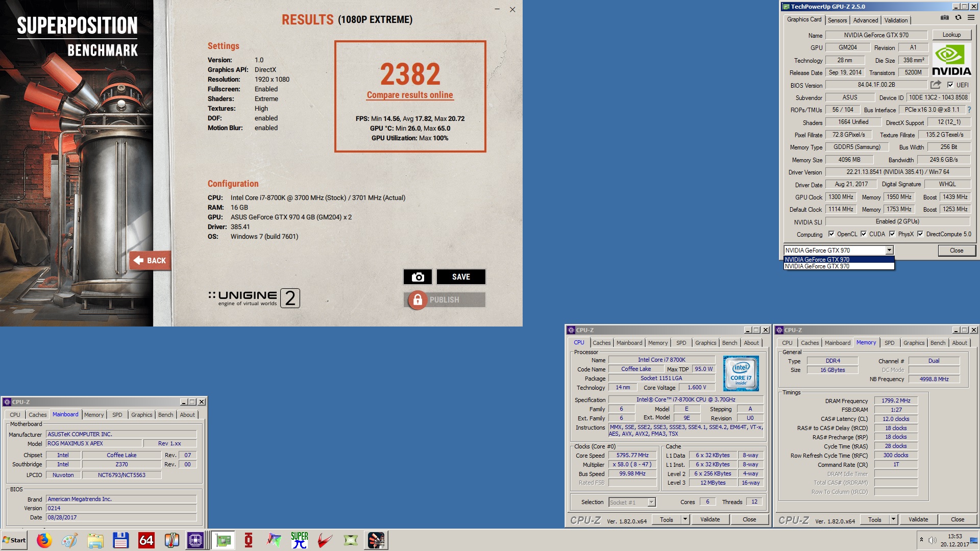This screenshot has height=551, width=980.
Task: Open SPD tab in CPU-Z Memory window
Action: (x=889, y=343)
